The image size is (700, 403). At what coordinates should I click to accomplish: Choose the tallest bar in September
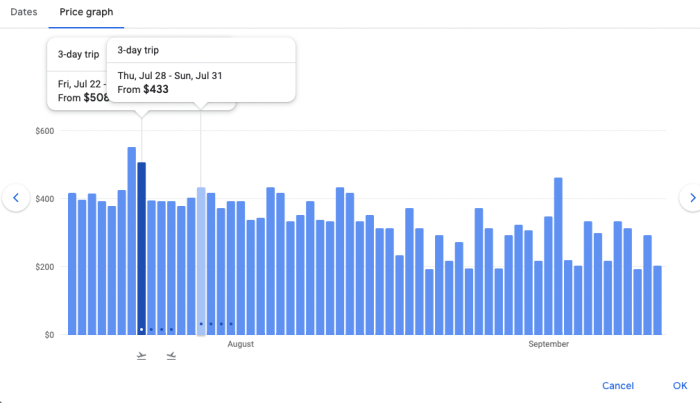pyautogui.click(x=558, y=255)
